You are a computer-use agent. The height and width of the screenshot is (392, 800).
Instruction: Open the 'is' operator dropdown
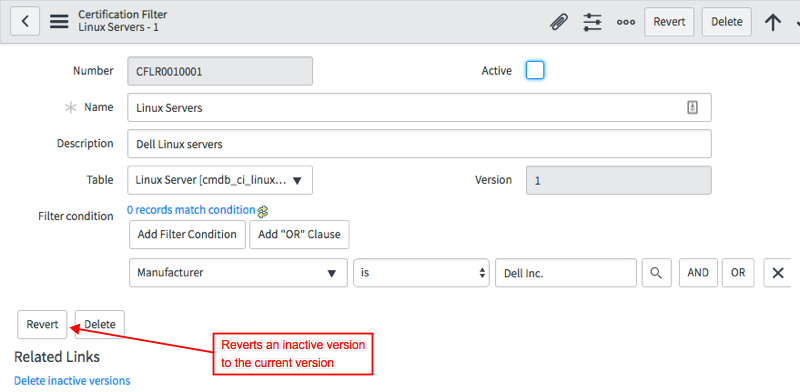tap(421, 273)
